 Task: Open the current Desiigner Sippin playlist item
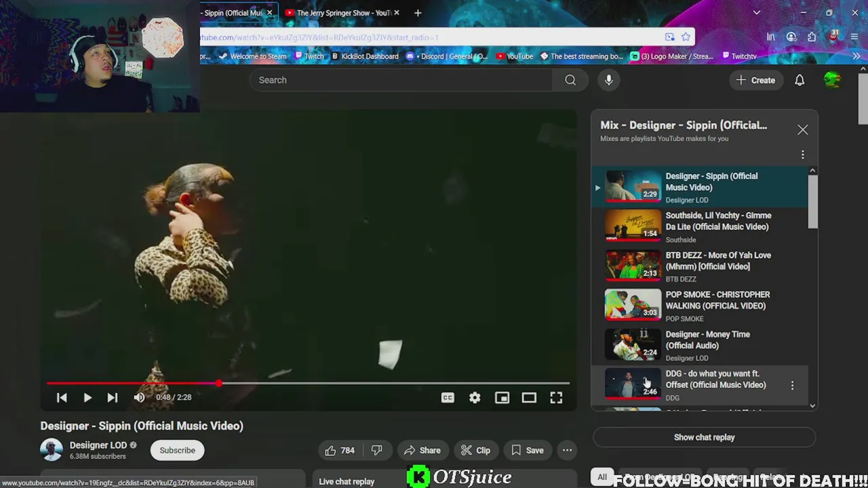click(x=700, y=187)
